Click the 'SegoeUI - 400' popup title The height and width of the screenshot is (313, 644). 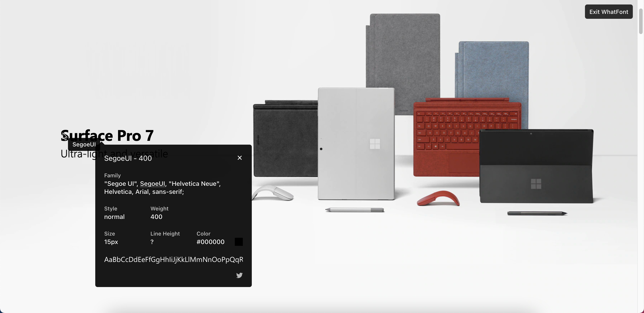128,158
